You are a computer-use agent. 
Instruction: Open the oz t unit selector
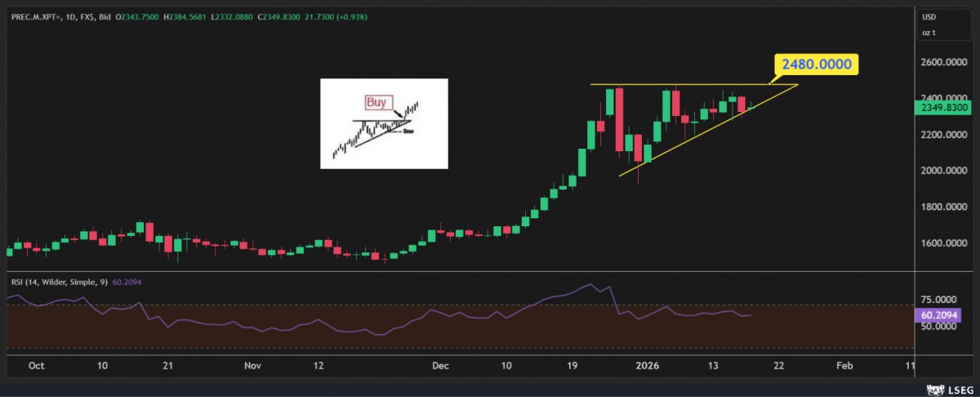click(x=929, y=32)
